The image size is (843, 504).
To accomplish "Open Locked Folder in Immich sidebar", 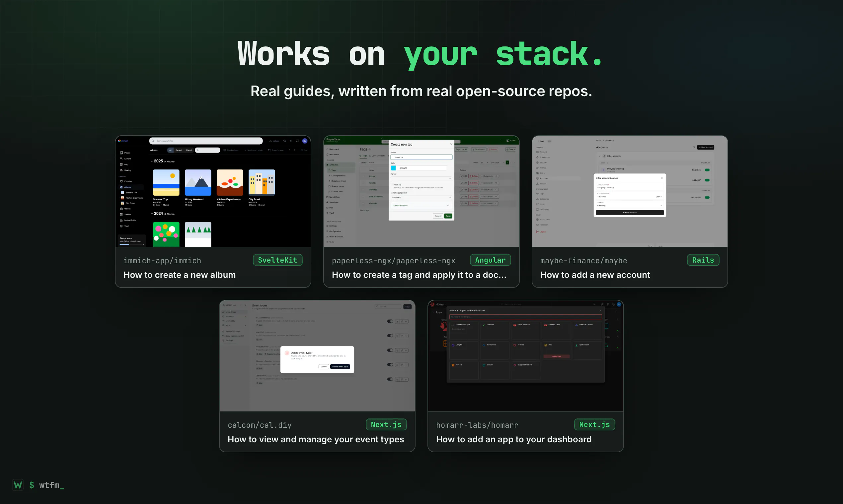I will (128, 220).
